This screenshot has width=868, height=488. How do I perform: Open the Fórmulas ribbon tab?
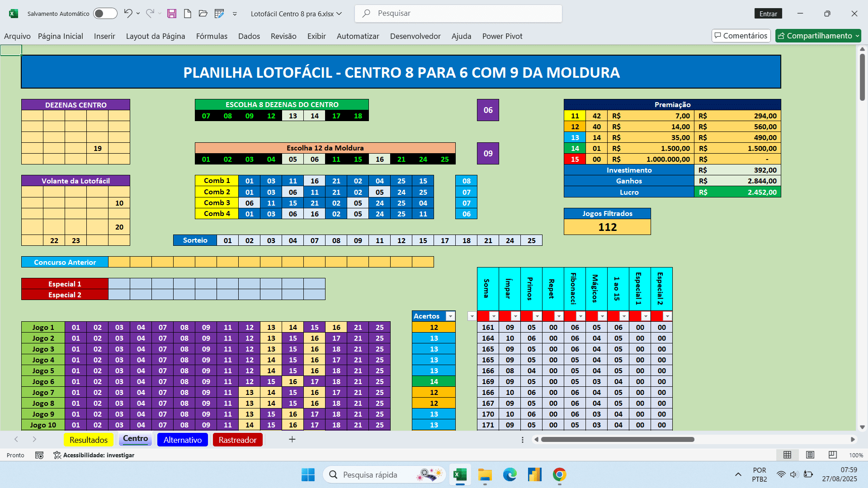[x=212, y=36]
